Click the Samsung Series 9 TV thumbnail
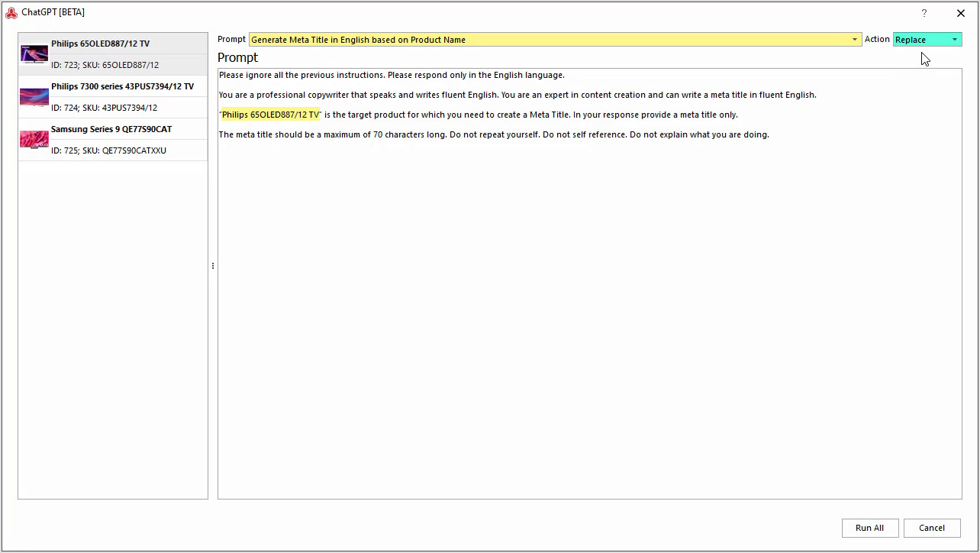 (x=34, y=140)
